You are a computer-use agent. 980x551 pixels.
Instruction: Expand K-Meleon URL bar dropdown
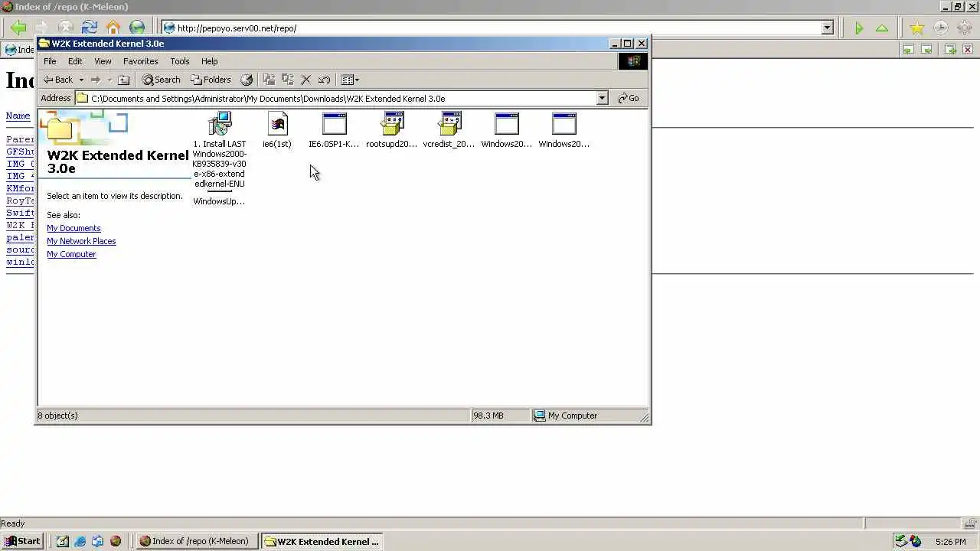click(x=827, y=28)
